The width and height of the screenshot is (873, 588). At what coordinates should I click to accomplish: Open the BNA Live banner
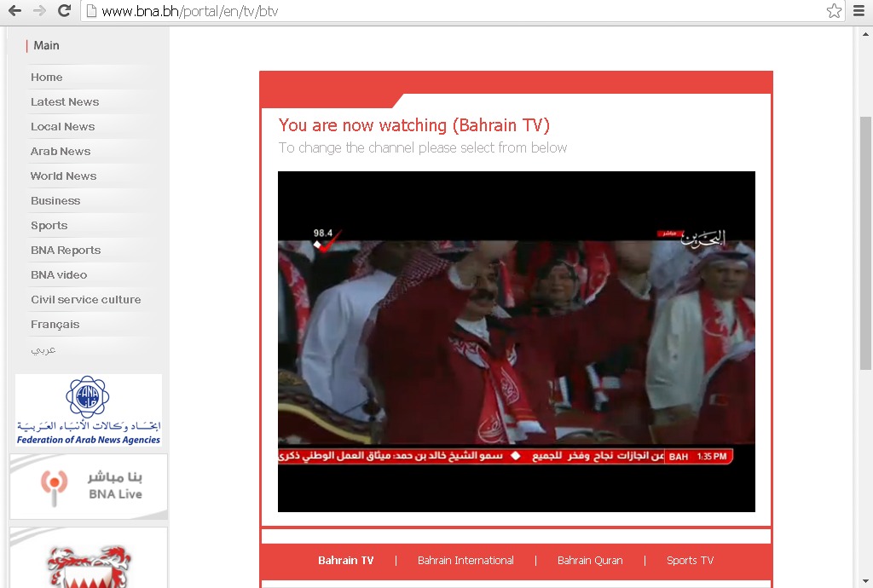tap(89, 487)
